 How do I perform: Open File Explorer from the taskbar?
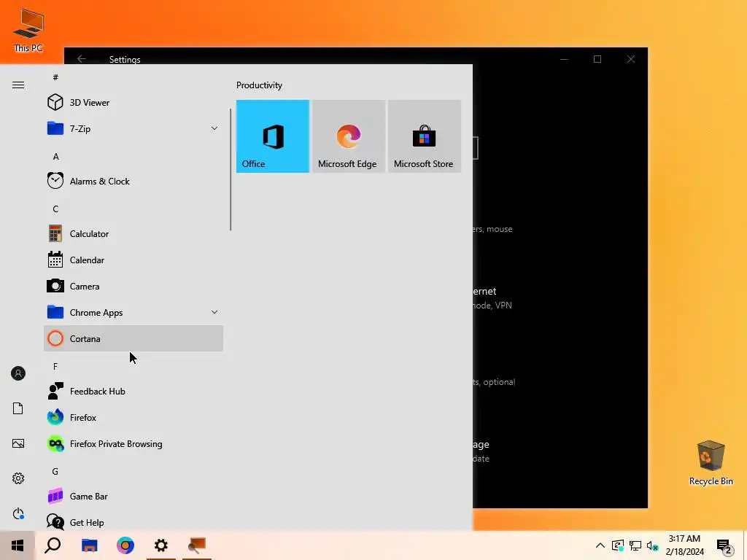pyautogui.click(x=89, y=545)
